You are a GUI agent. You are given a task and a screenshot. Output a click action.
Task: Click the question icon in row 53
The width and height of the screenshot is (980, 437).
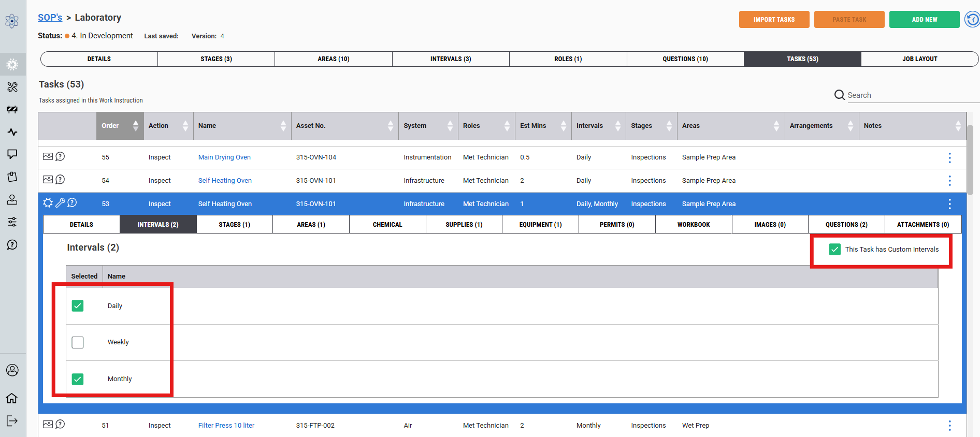point(72,202)
